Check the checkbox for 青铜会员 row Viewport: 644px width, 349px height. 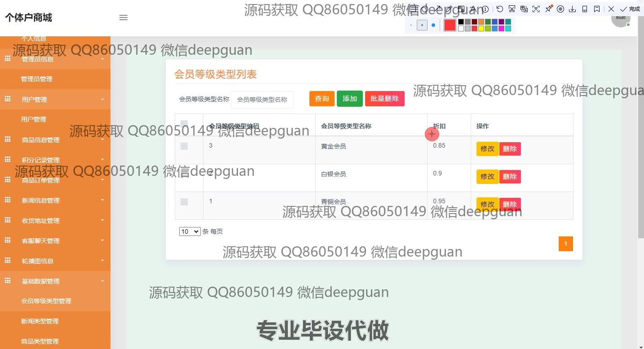click(x=184, y=202)
